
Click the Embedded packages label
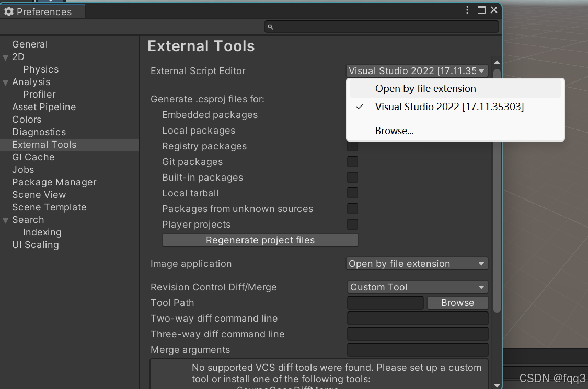(210, 115)
